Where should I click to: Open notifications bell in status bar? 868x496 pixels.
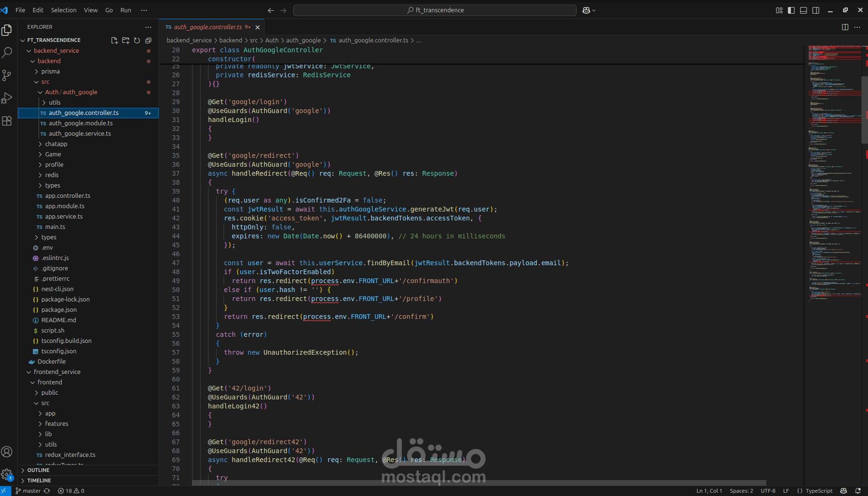coord(858,491)
